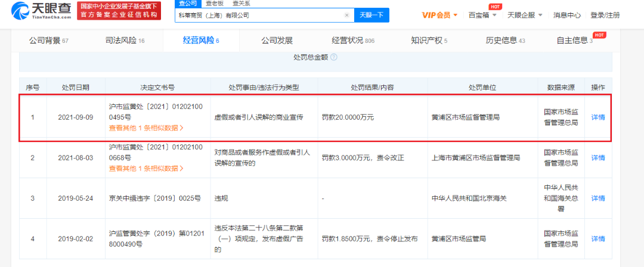Click the help icon beside 处罚总金额
Screen dimensions: 644x267
[333, 57]
